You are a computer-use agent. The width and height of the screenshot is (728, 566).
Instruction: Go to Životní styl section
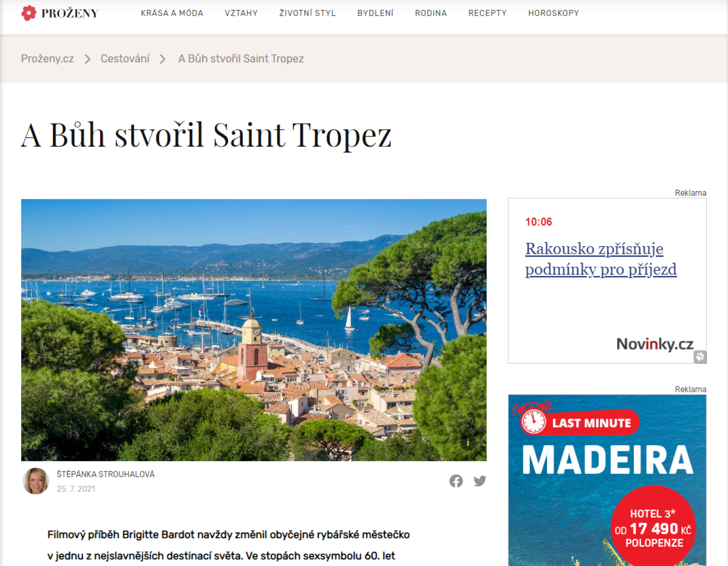tap(307, 13)
